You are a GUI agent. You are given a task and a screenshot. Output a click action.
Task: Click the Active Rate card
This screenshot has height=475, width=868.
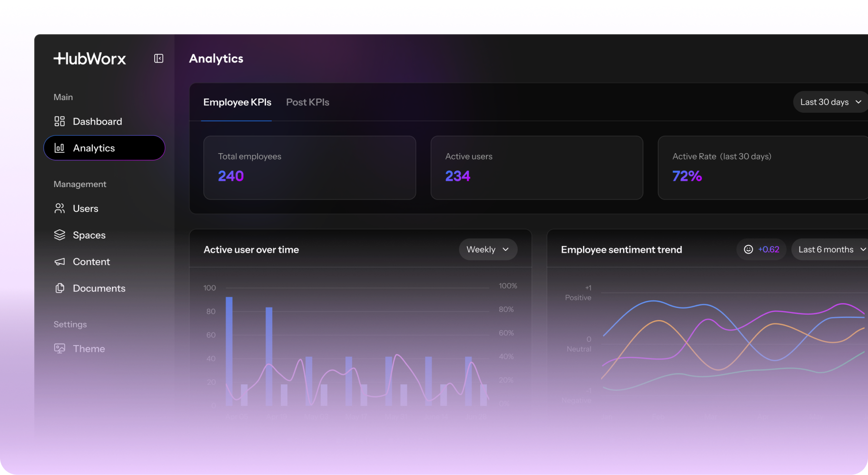pyautogui.click(x=762, y=168)
